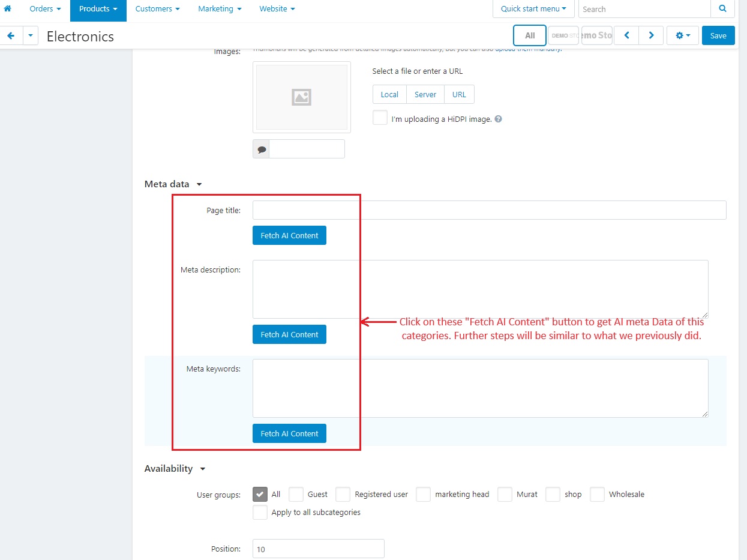The height and width of the screenshot is (560, 747).
Task: Open the upload them manually link
Action: (x=528, y=50)
